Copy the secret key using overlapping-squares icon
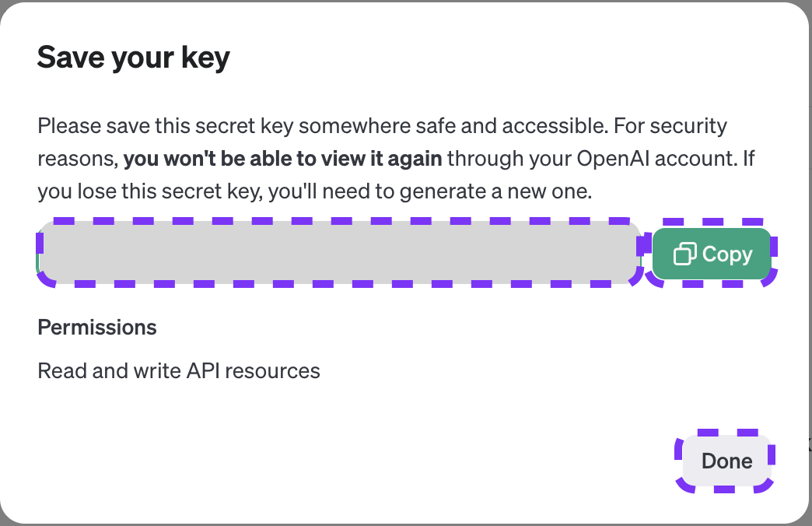The width and height of the screenshot is (812, 526). (684, 254)
